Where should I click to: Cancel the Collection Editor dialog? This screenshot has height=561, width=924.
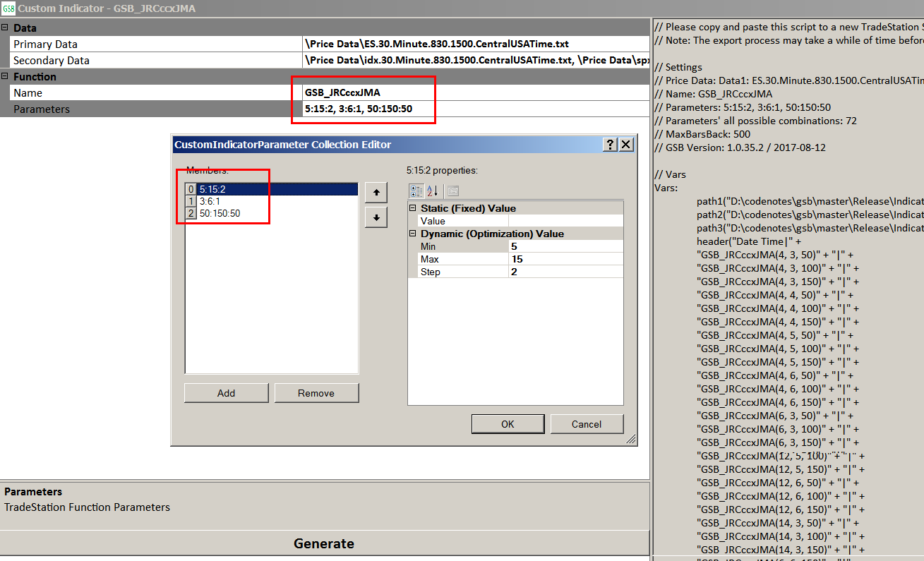pyautogui.click(x=587, y=424)
